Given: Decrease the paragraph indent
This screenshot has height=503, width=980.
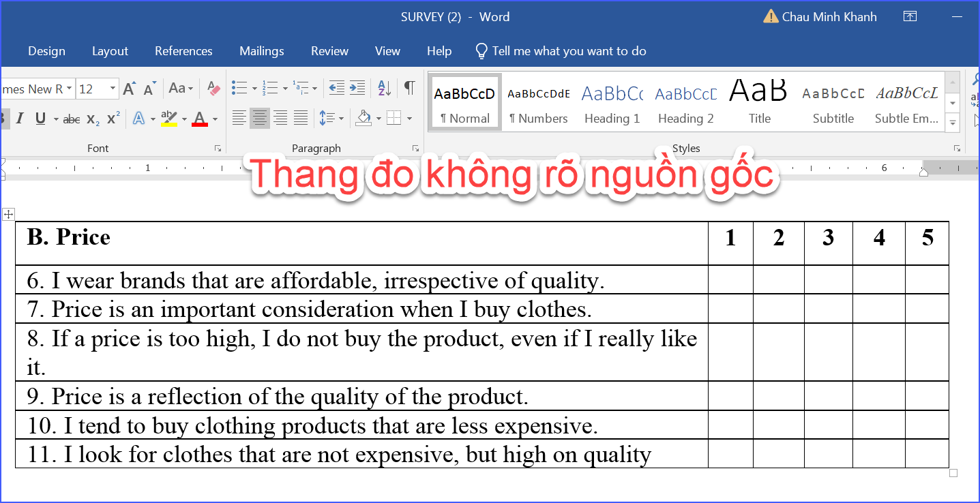Looking at the screenshot, I should (336, 88).
